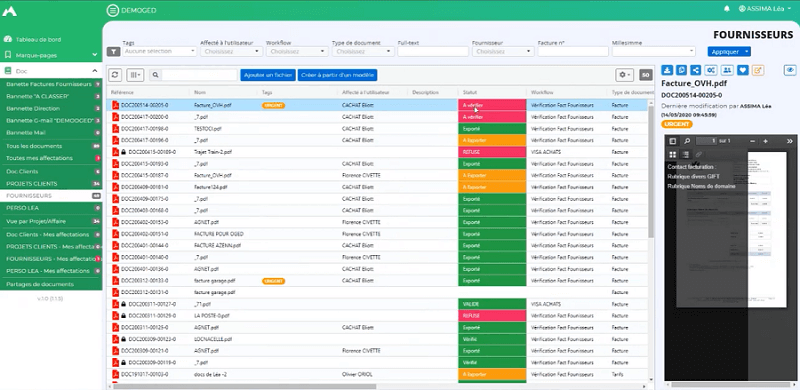Toggle the PDF viewer sidebar
The image size is (800, 390).
[673, 141]
